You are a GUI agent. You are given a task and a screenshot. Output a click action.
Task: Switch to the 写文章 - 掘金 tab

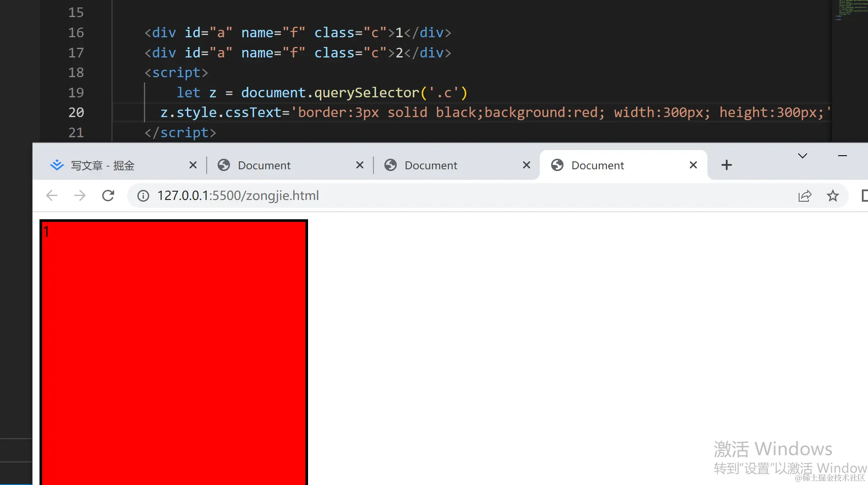tap(103, 165)
